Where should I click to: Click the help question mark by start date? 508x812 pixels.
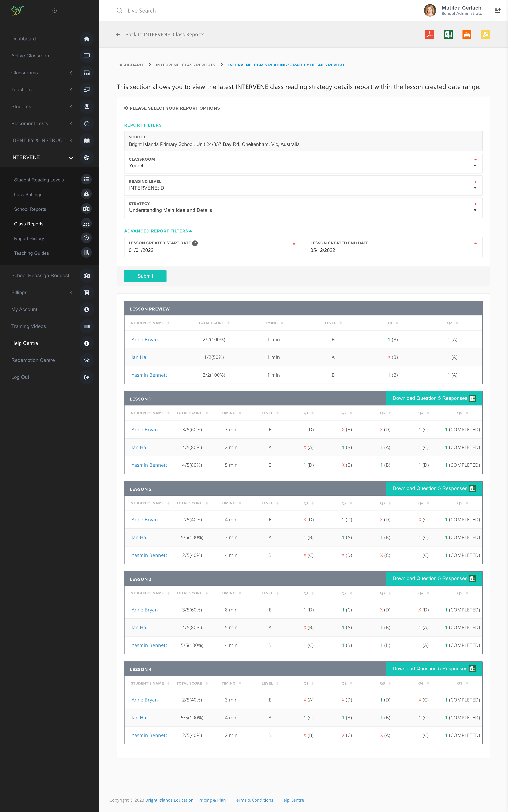pos(195,243)
